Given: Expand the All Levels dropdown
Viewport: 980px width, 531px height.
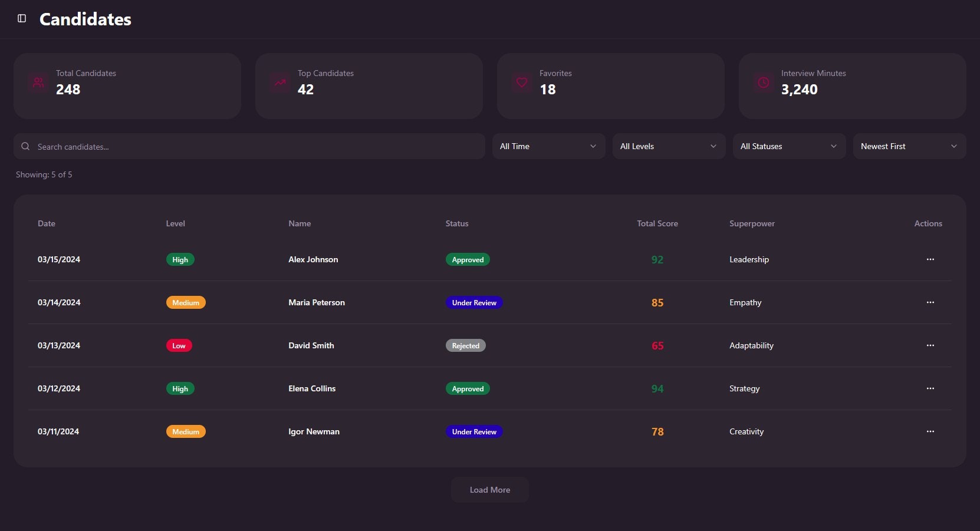Looking at the screenshot, I should click(x=668, y=146).
